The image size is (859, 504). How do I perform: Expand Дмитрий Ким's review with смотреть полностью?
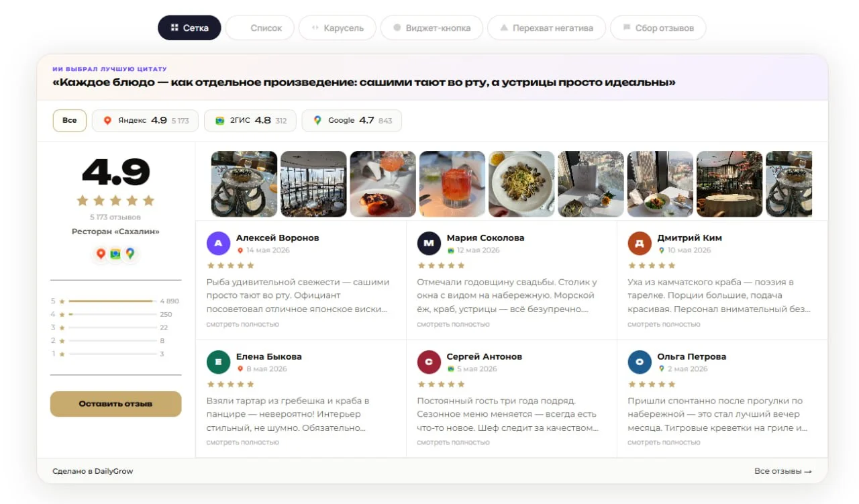pyautogui.click(x=664, y=324)
